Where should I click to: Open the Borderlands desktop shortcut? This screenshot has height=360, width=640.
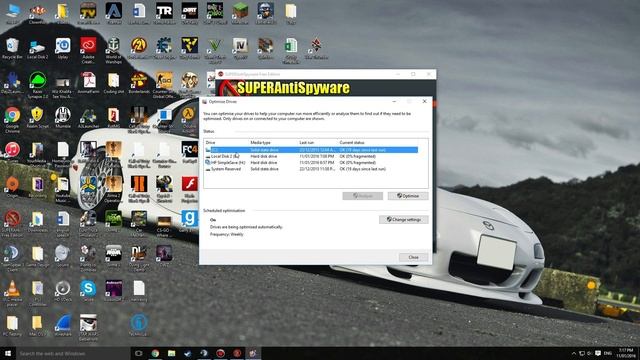139,83
